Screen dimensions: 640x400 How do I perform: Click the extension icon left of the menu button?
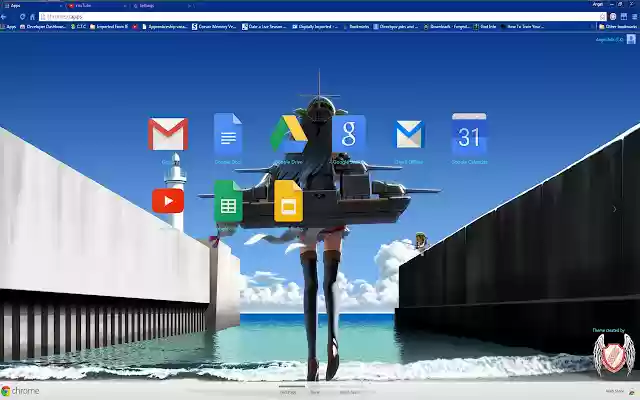(624, 17)
